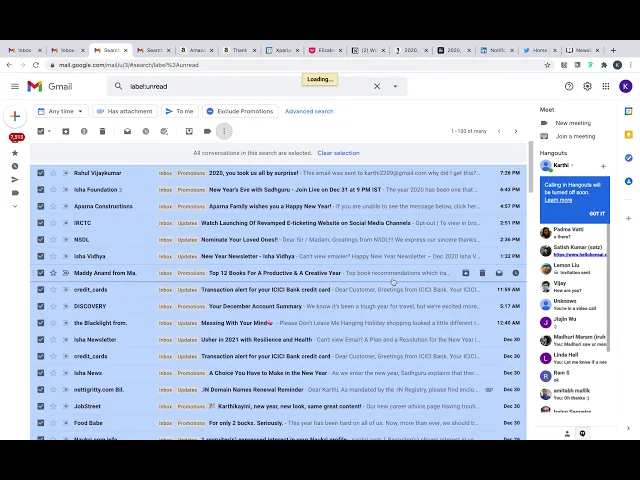Viewport: 640px width, 480px height.
Task: Get add-ons with the side panel plus
Action: (x=629, y=218)
